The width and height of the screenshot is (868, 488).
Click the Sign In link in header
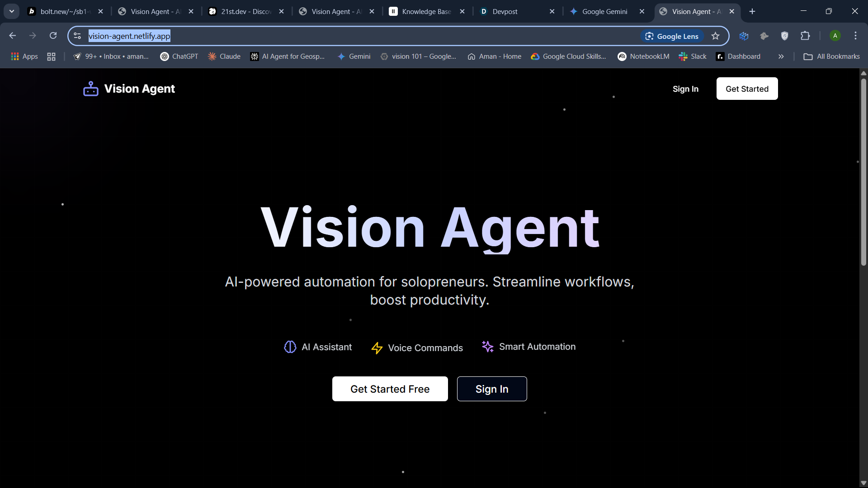click(x=685, y=89)
